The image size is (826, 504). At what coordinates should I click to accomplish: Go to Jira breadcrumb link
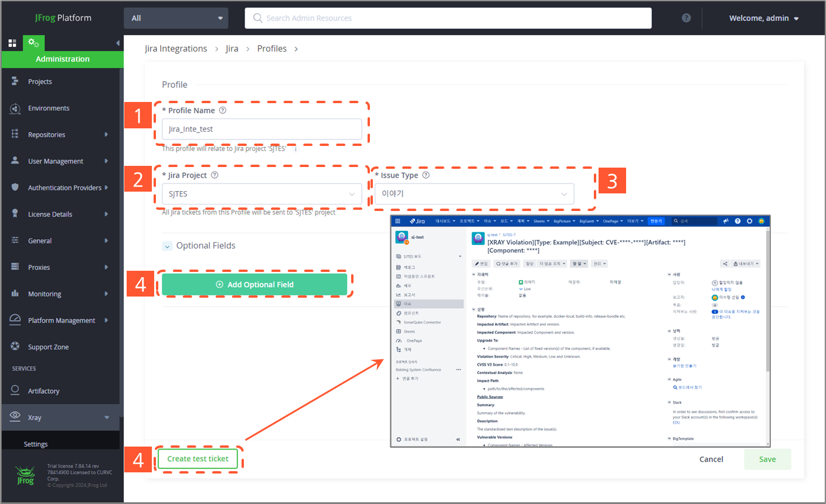(232, 49)
